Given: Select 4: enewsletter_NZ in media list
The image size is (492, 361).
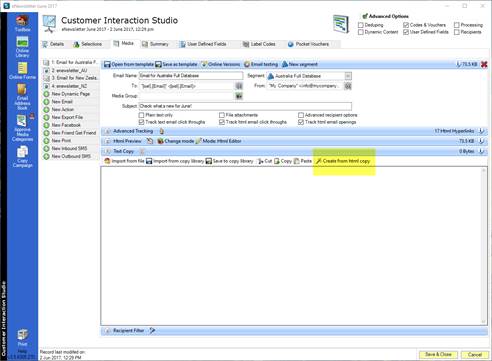Looking at the screenshot, I should (x=70, y=86).
